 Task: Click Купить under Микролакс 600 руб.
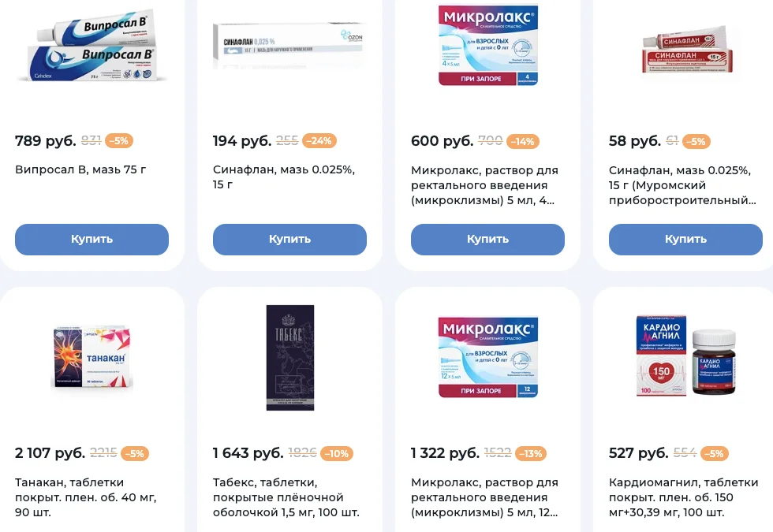487,240
